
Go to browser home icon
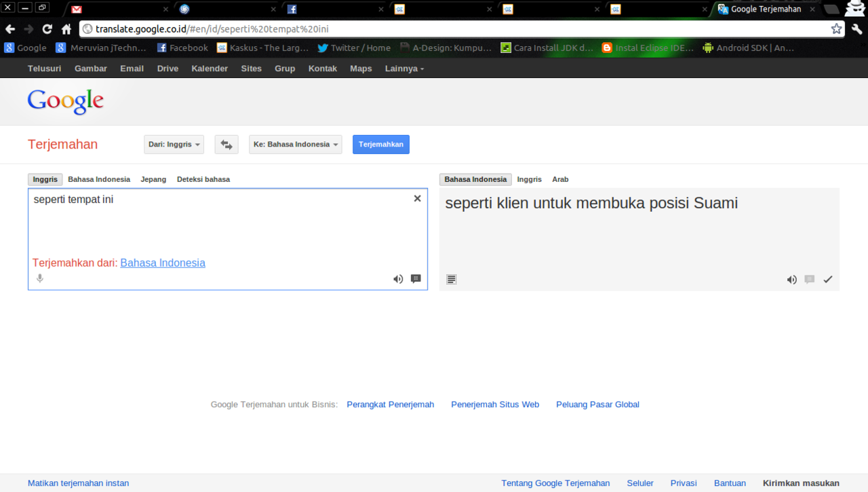66,29
